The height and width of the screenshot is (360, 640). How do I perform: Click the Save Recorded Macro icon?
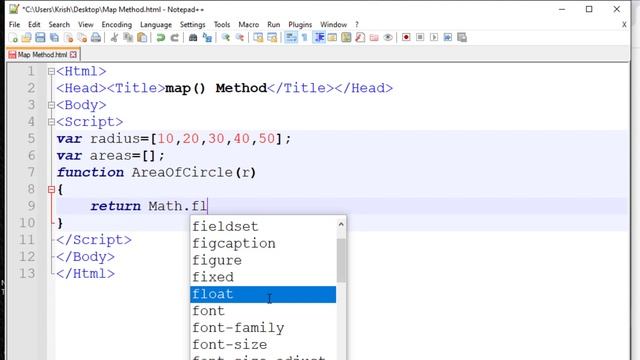click(462, 38)
